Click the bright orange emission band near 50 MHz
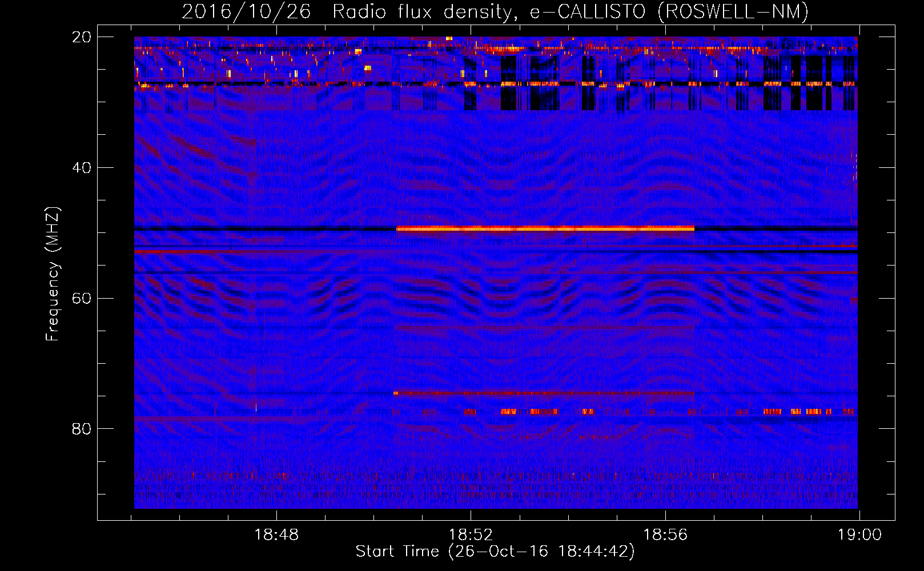The width and height of the screenshot is (924, 571). pyautogui.click(x=545, y=228)
